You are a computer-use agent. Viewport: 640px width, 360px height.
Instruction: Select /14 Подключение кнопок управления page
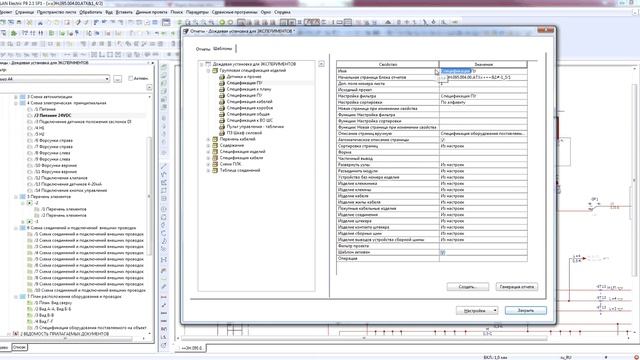click(x=71, y=190)
